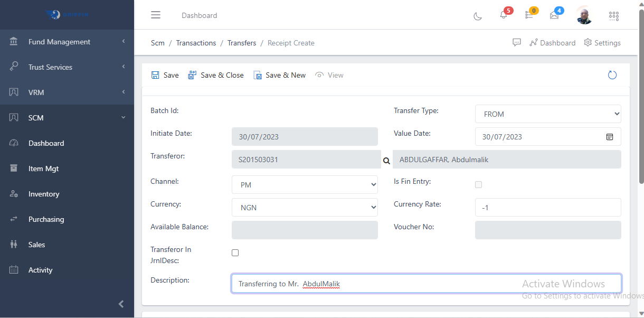Click the refresh icon in toolbar
644x318 pixels.
click(x=612, y=75)
